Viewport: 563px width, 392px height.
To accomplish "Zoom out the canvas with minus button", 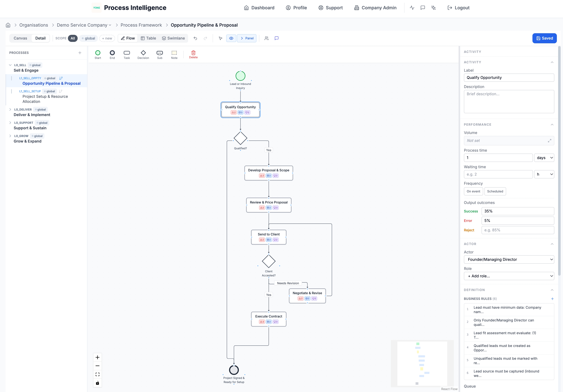I will click(x=97, y=366).
